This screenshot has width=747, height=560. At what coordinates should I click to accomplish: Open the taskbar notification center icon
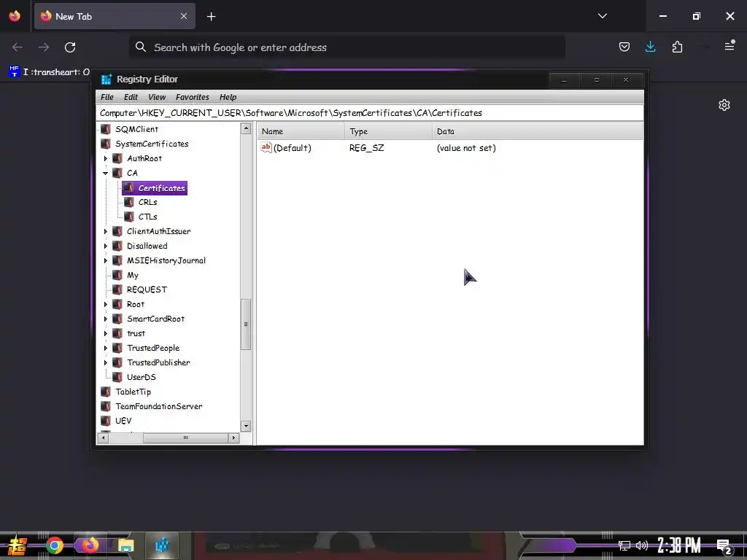pos(724,545)
